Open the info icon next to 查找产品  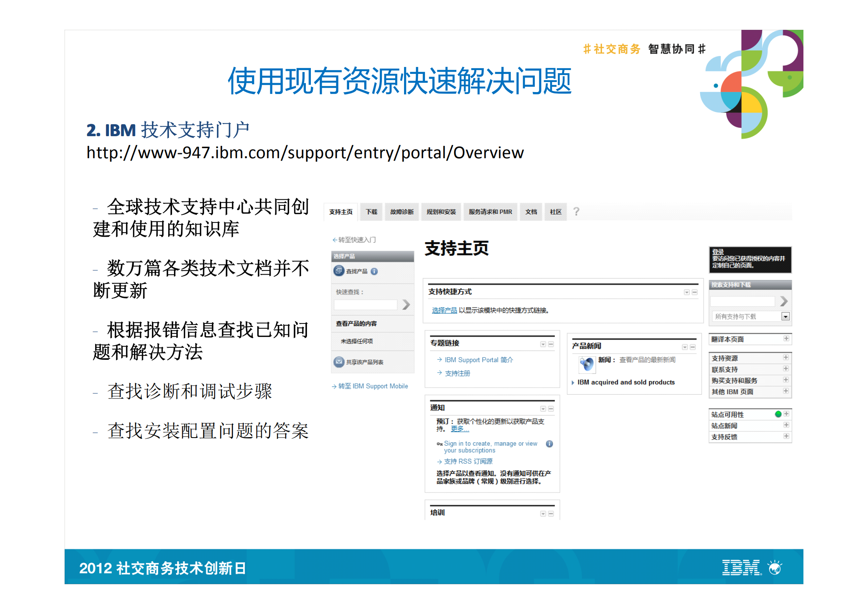[x=374, y=272]
